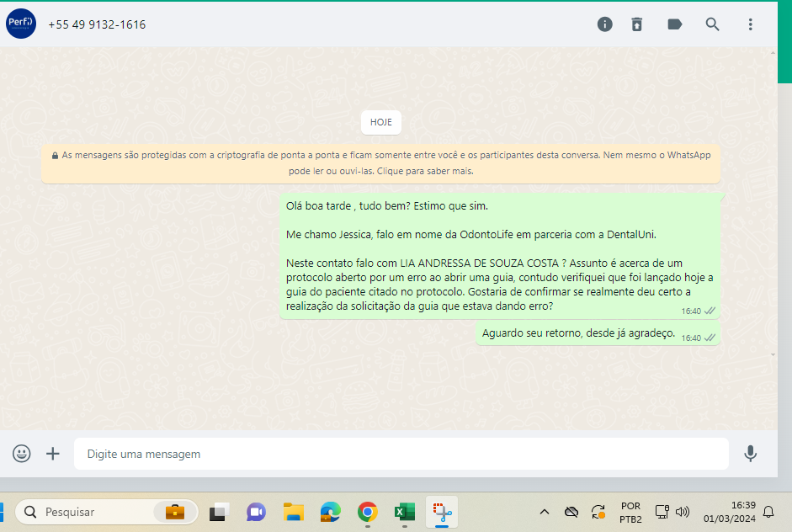Click the cloud sync off tray icon
792x532 pixels.
(x=571, y=512)
